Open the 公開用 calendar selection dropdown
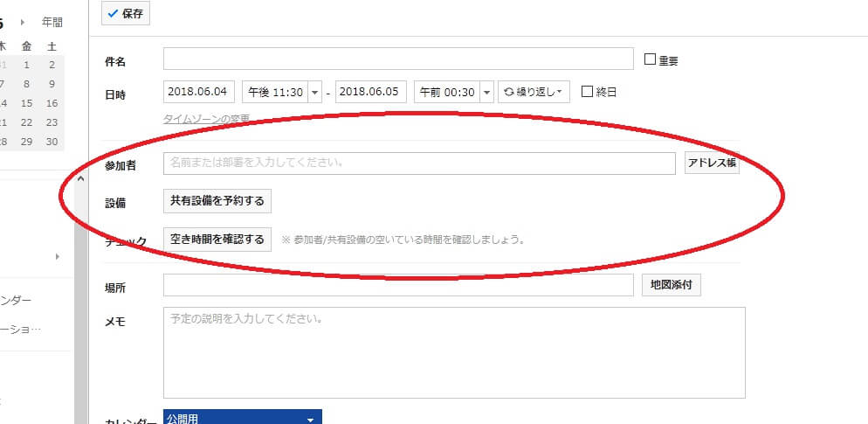Screen dimensions: 868x424 242,418
